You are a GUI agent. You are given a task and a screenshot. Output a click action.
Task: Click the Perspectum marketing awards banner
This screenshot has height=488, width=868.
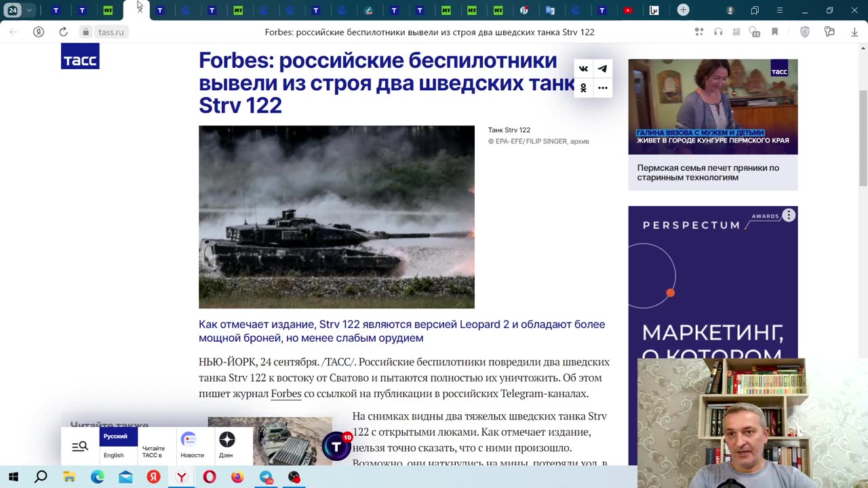(713, 281)
